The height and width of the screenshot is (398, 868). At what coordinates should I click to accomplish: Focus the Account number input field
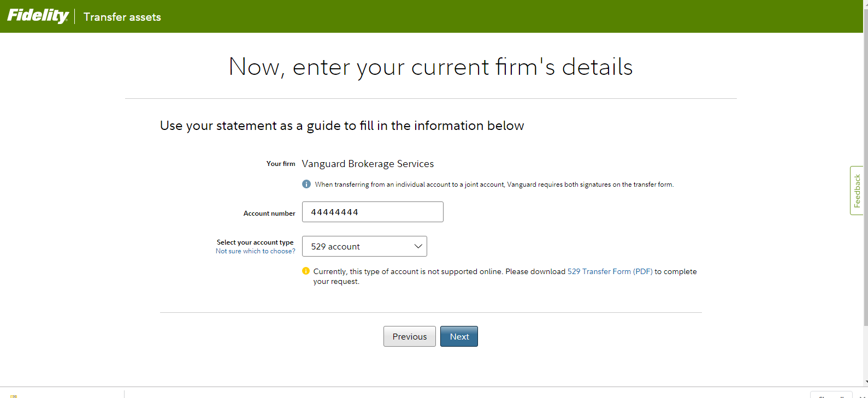(x=373, y=212)
